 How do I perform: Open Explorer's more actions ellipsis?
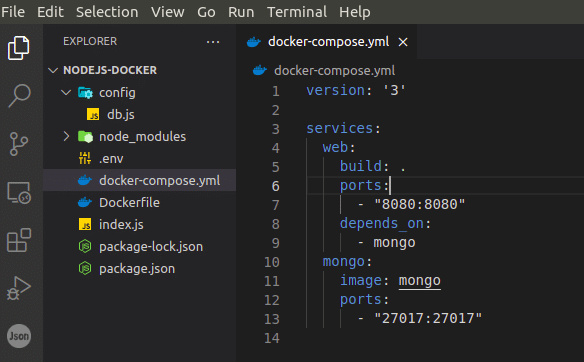point(213,42)
